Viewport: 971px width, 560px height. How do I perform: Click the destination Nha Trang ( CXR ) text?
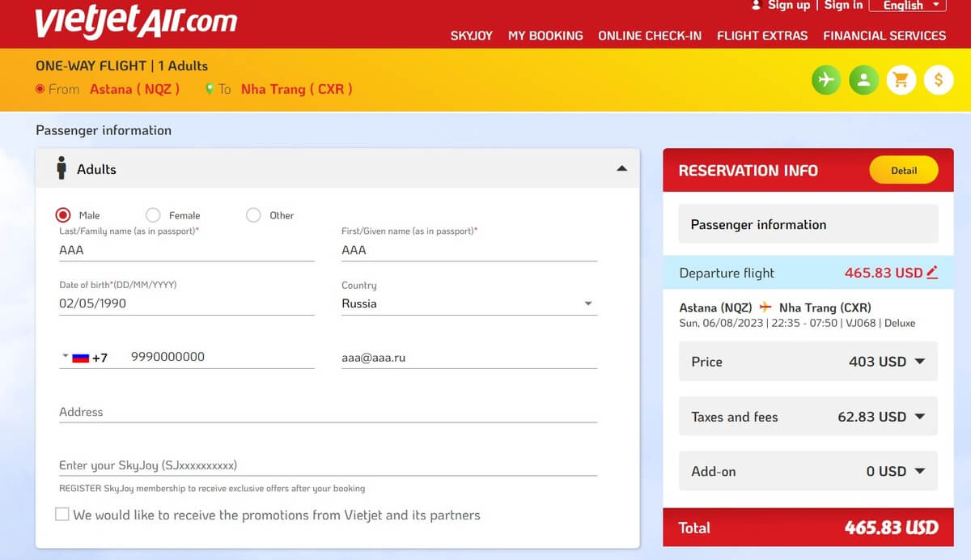(x=296, y=89)
